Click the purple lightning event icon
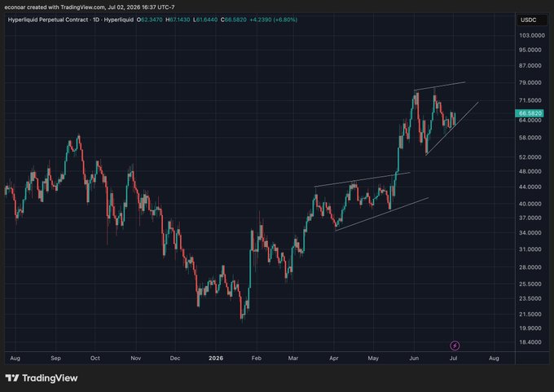 tap(455, 346)
